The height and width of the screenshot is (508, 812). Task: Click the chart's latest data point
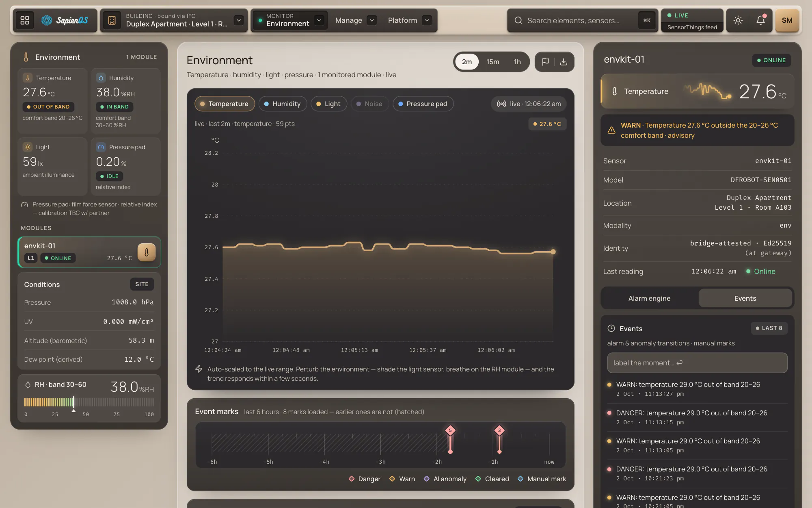point(553,252)
